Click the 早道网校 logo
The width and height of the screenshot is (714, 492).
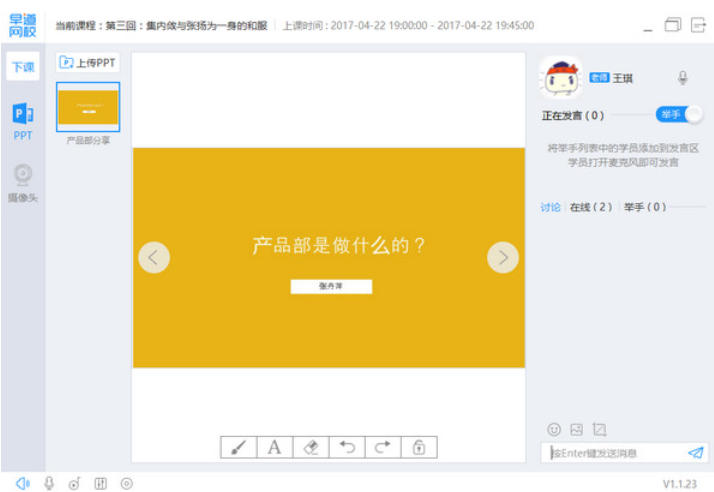tap(22, 25)
